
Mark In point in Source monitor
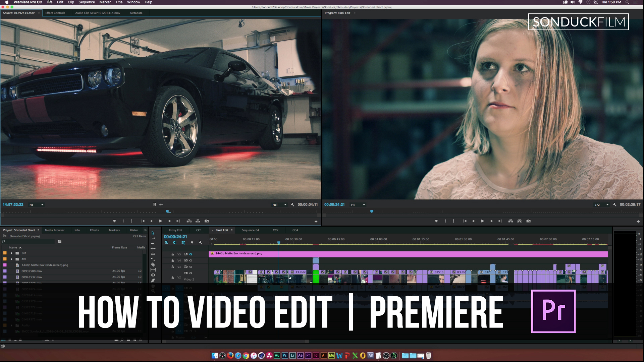pos(124,221)
